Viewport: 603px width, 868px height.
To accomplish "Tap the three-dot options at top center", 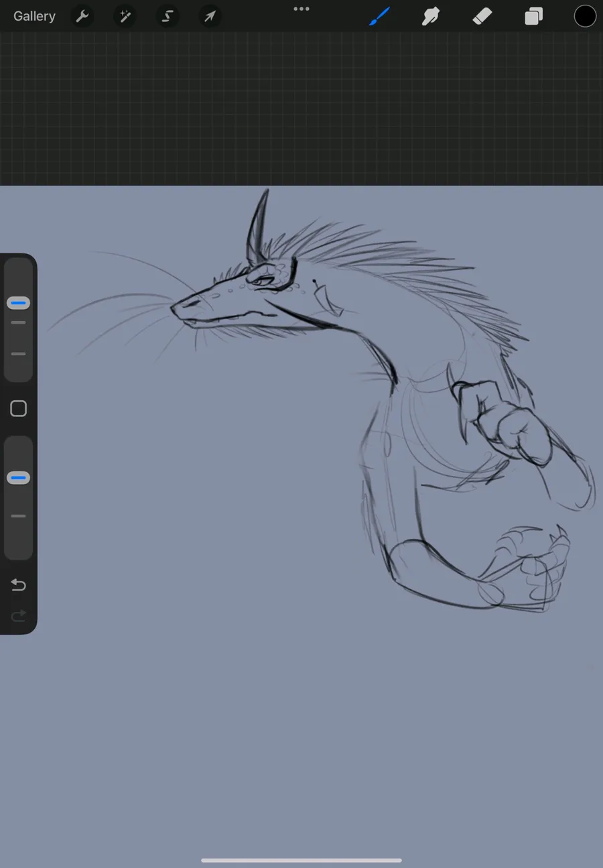I will click(301, 9).
